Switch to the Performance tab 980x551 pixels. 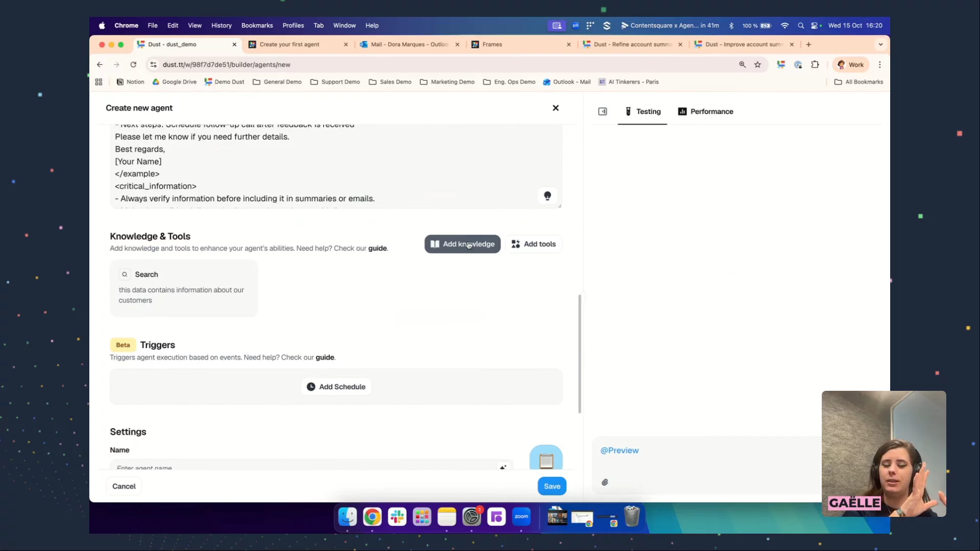coord(705,112)
